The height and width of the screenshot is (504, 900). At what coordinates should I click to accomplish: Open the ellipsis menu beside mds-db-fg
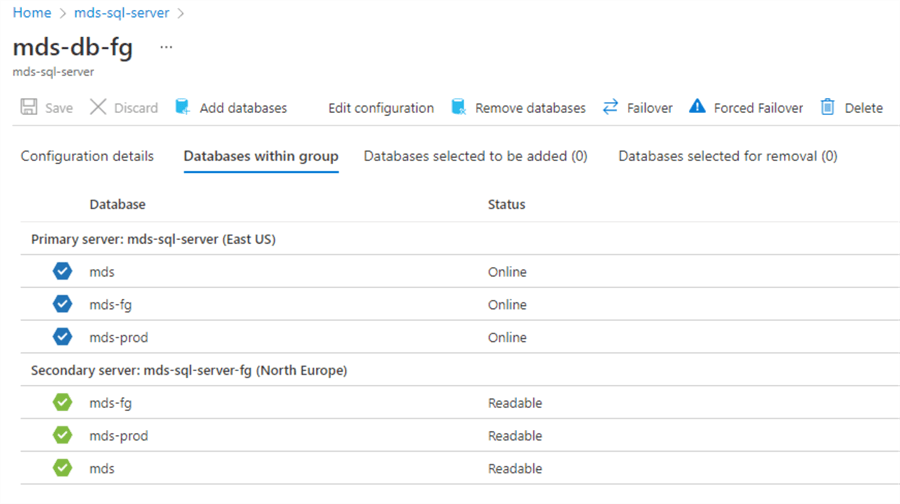point(166,47)
